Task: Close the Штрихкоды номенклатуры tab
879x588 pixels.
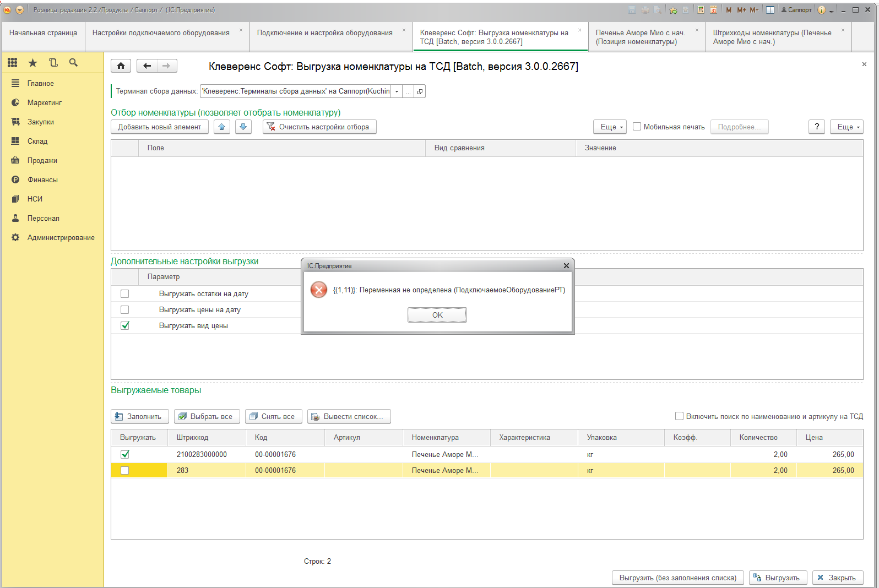Action: point(843,30)
